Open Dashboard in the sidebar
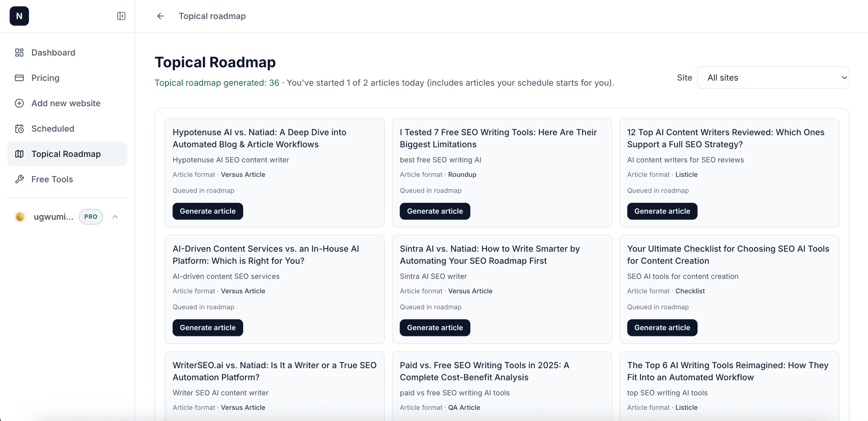868x421 pixels. pyautogui.click(x=67, y=52)
